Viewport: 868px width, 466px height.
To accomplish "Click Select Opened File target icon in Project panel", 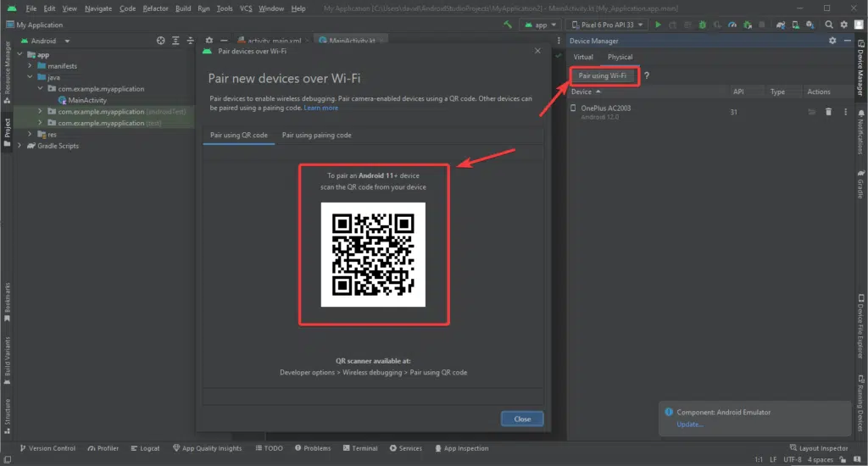I will coord(160,41).
